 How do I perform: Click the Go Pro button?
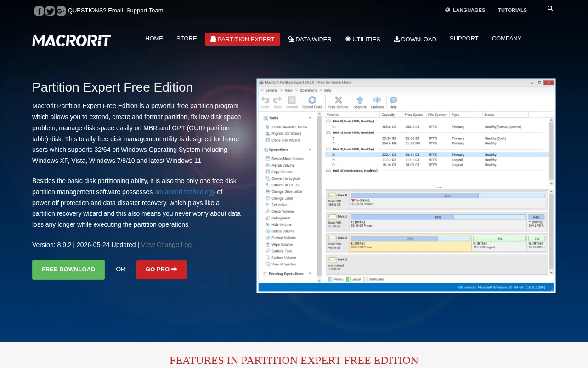pyautogui.click(x=161, y=270)
